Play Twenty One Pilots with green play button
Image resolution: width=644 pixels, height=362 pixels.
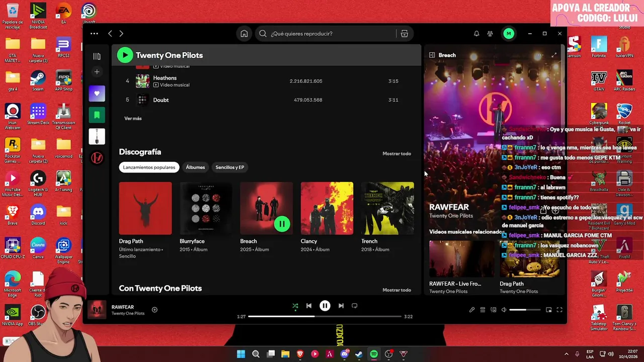point(125,55)
